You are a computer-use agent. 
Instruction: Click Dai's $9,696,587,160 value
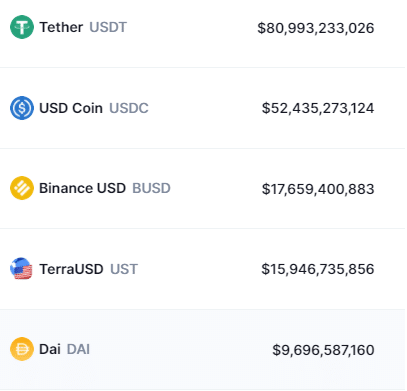pos(323,350)
